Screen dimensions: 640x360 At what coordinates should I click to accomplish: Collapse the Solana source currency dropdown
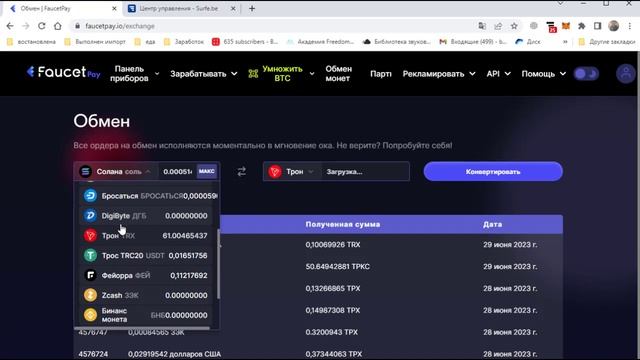[x=116, y=171]
